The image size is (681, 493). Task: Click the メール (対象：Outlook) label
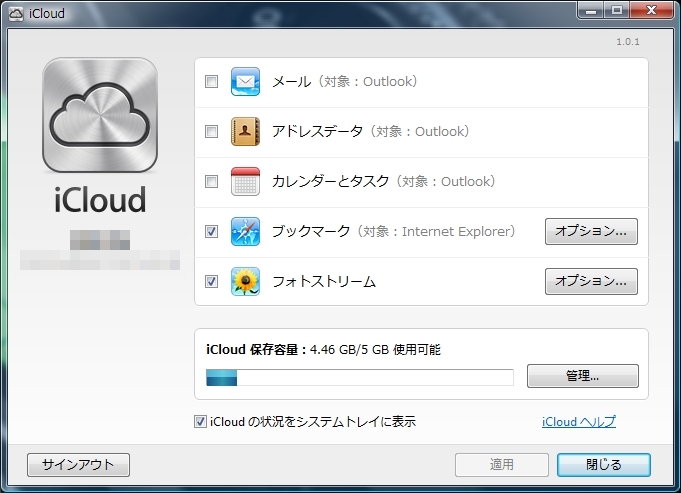click(x=344, y=81)
